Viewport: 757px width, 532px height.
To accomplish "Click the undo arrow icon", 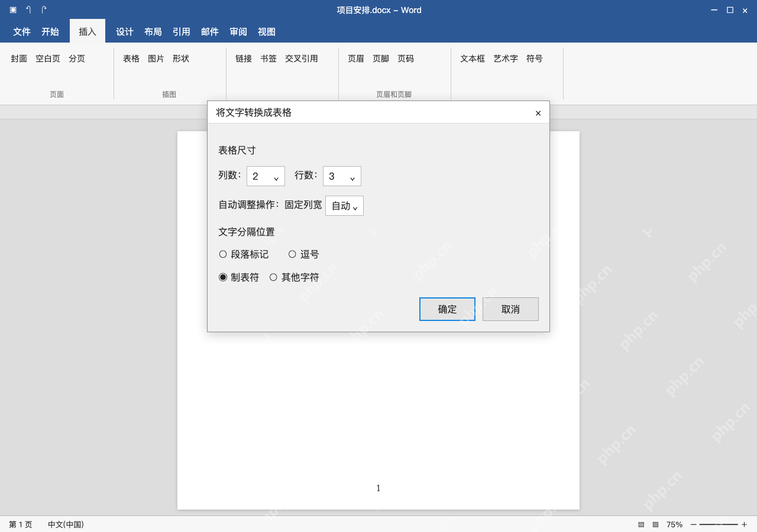I will (x=28, y=10).
